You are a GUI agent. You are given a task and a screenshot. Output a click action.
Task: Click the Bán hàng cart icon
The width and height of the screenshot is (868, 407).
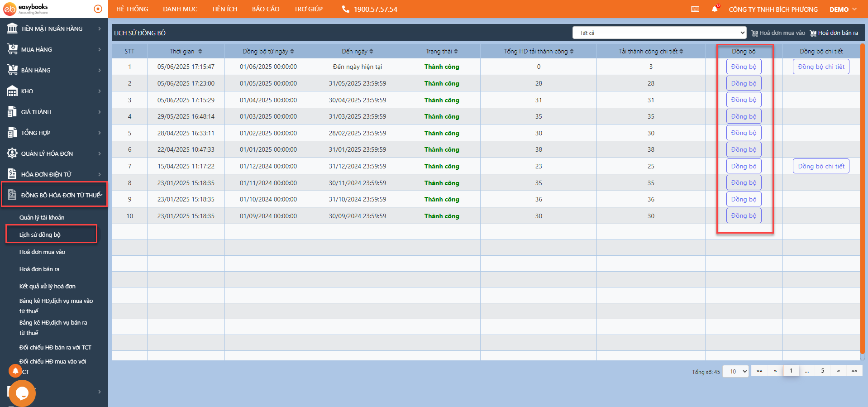click(x=12, y=70)
